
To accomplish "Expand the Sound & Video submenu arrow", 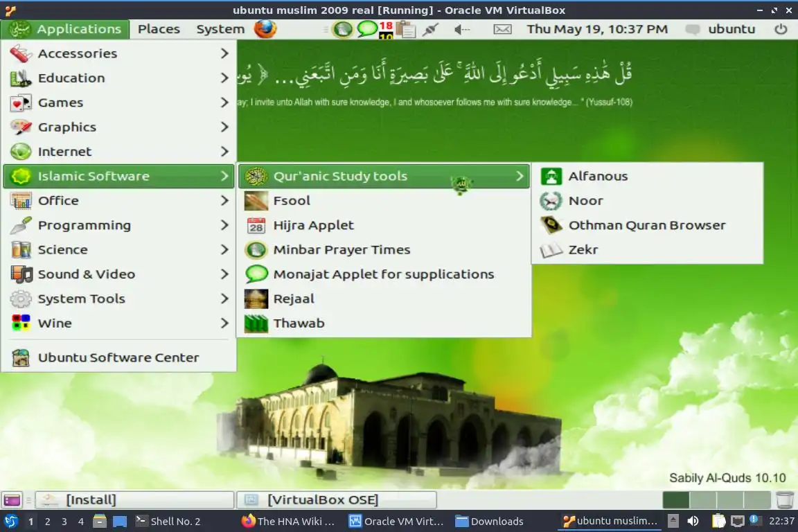I will click(224, 274).
